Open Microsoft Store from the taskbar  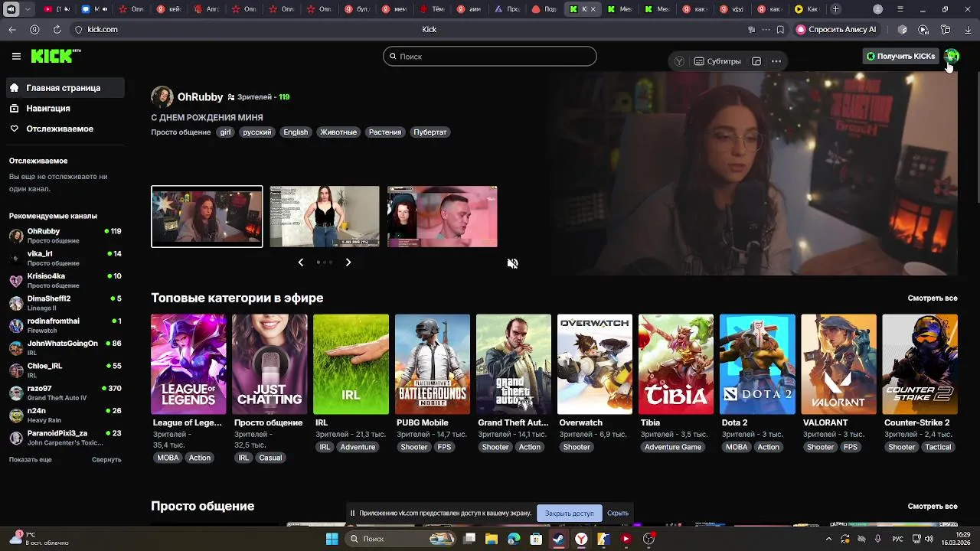pos(536,539)
